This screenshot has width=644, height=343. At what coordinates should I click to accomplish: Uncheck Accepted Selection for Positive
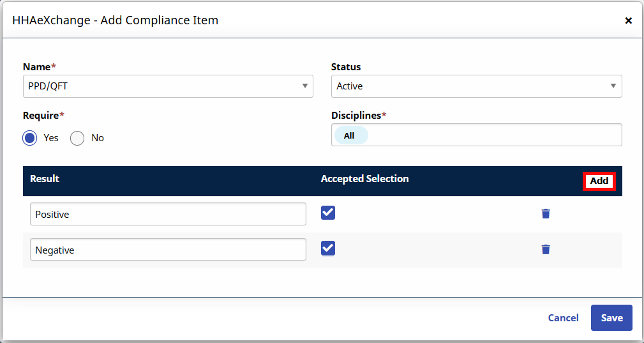(x=328, y=213)
